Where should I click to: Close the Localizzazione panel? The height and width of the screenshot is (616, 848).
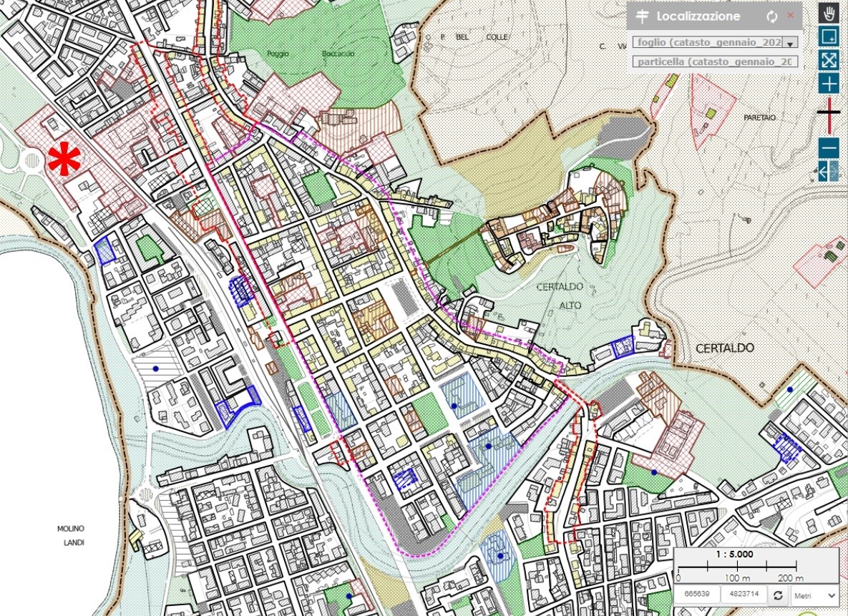791,16
